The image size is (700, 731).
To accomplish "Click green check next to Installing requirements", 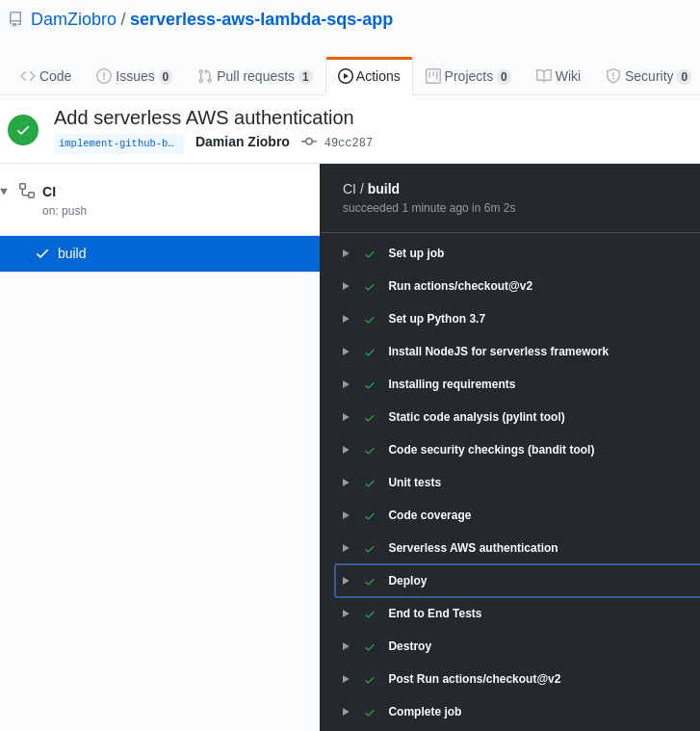I will (x=370, y=385).
